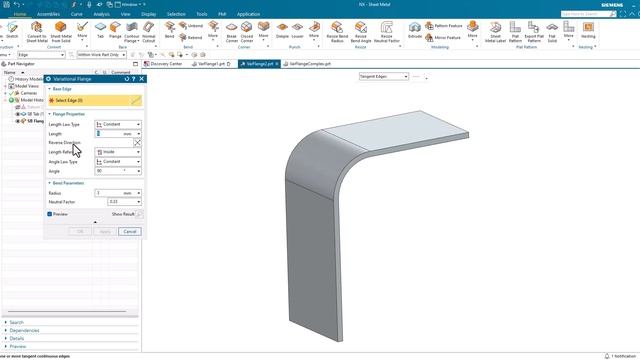640x360 pixels.
Task: Choose the Contour Flange tool
Action: (131, 32)
